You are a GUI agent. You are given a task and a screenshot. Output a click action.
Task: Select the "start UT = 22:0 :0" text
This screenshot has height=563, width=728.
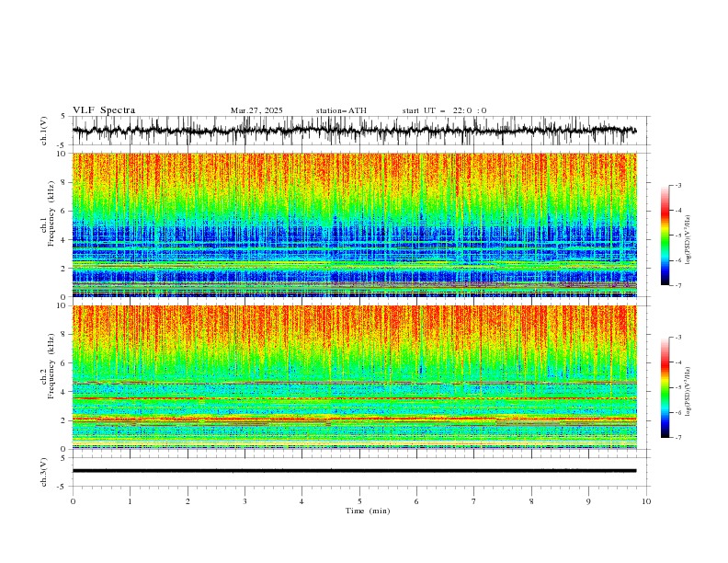[444, 110]
